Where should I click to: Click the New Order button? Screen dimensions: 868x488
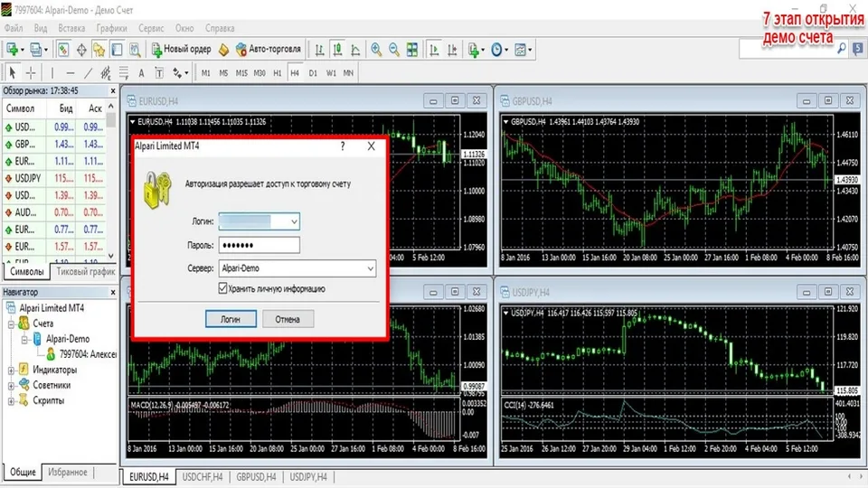click(182, 50)
